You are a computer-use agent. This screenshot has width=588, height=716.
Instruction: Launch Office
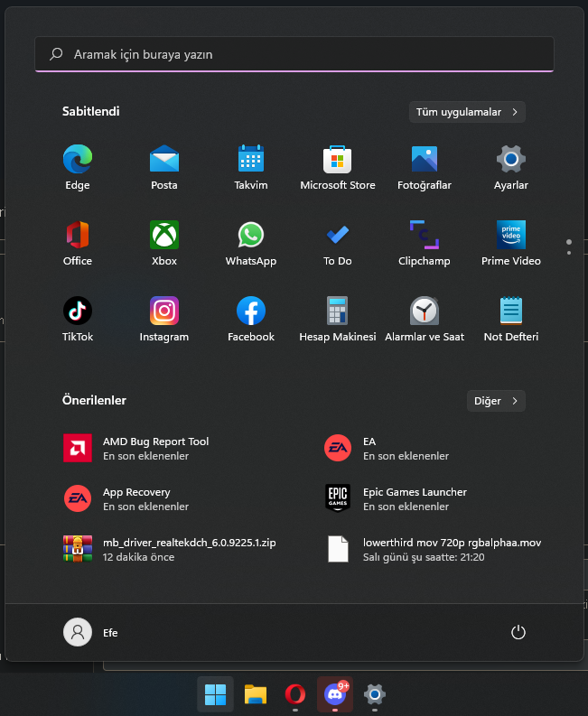(x=77, y=243)
